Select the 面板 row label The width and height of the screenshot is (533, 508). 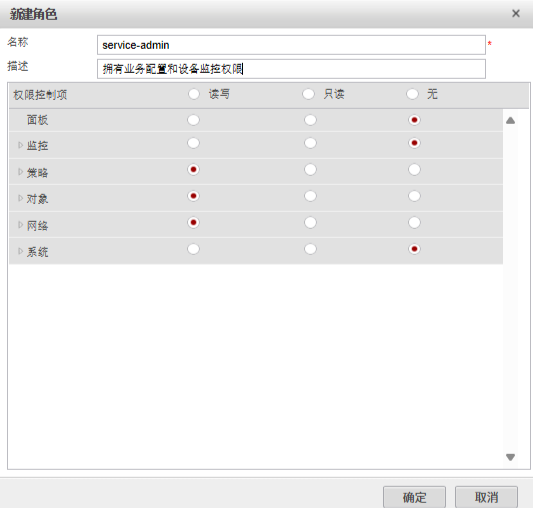coord(37,120)
